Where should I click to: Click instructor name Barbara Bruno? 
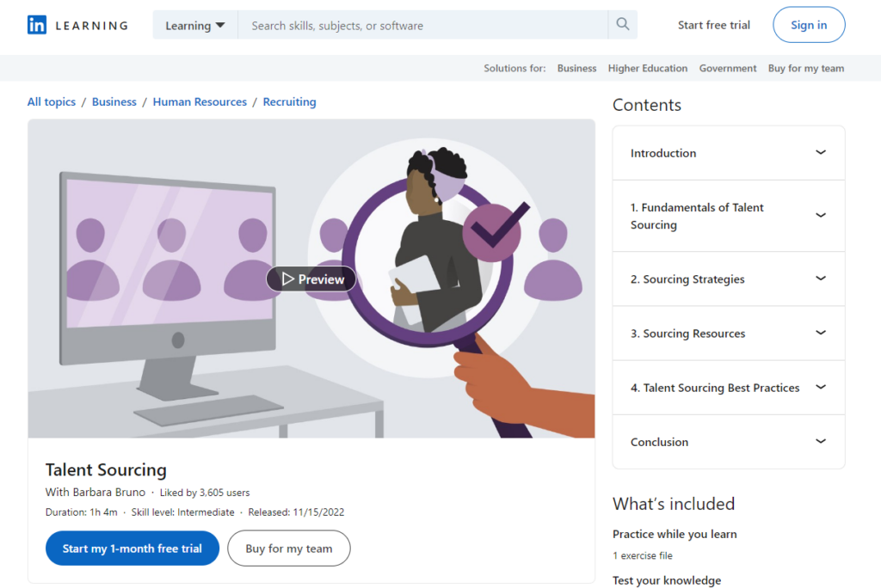click(x=109, y=492)
